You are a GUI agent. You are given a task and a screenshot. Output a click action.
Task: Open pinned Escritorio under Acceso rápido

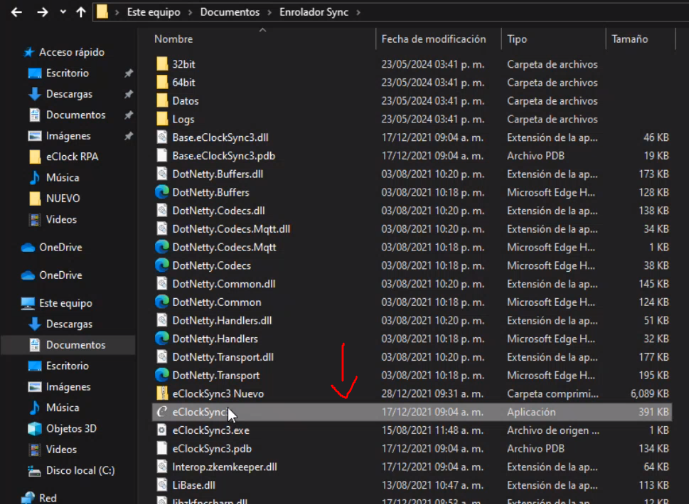click(67, 73)
